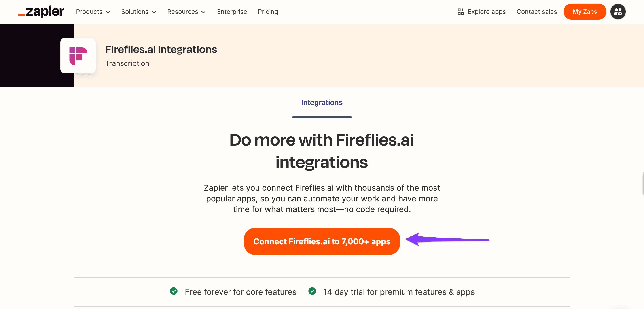Open the Contact sales link
The height and width of the screenshot is (318, 644).
[536, 12]
